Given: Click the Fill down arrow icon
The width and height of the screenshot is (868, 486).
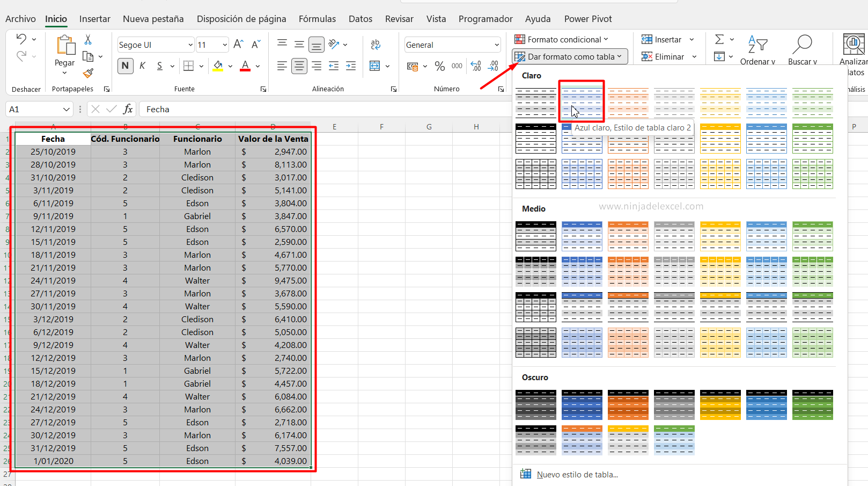Looking at the screenshot, I should (x=719, y=56).
